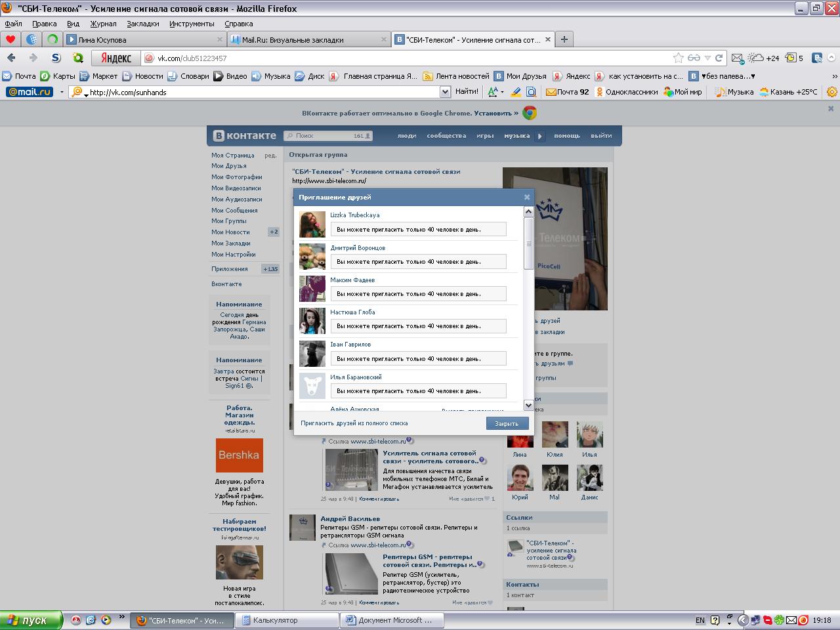840x630 pixels.
Task: Open the Журнал menu
Action: 103,24
